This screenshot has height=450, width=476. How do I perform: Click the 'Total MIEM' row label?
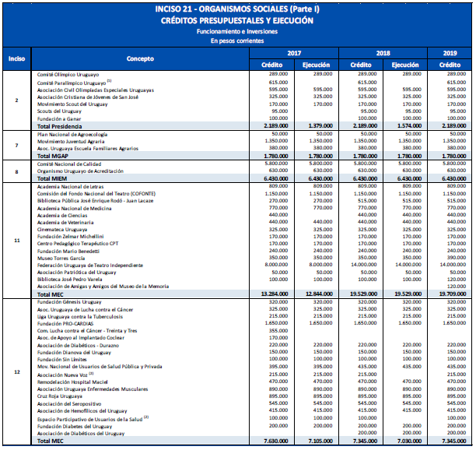(x=52, y=178)
